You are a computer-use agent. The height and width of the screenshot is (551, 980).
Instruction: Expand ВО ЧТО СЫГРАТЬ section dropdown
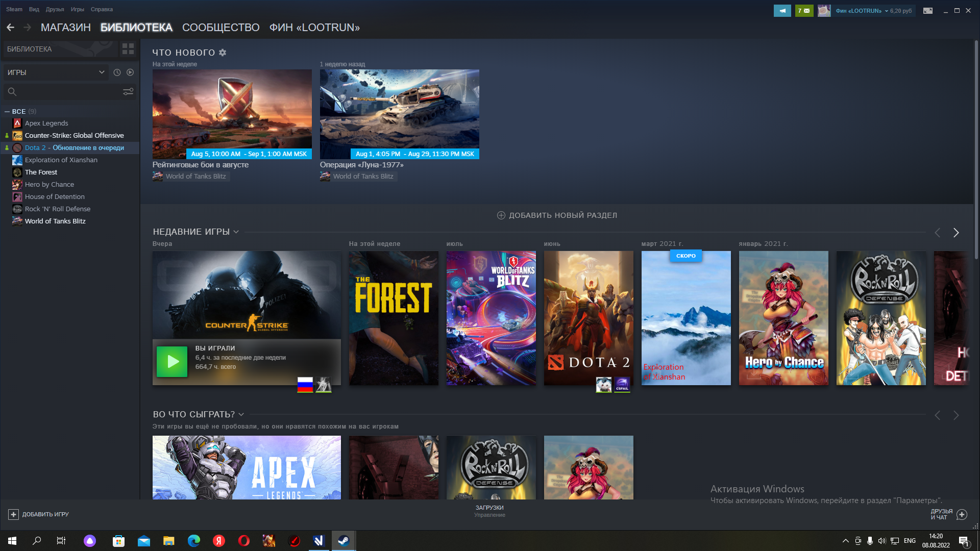[x=241, y=414]
